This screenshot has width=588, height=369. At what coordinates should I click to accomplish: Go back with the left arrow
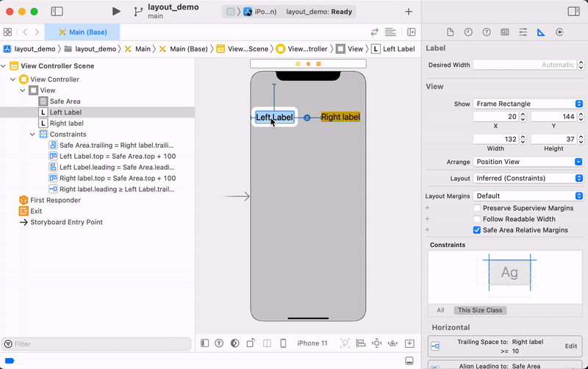25,32
